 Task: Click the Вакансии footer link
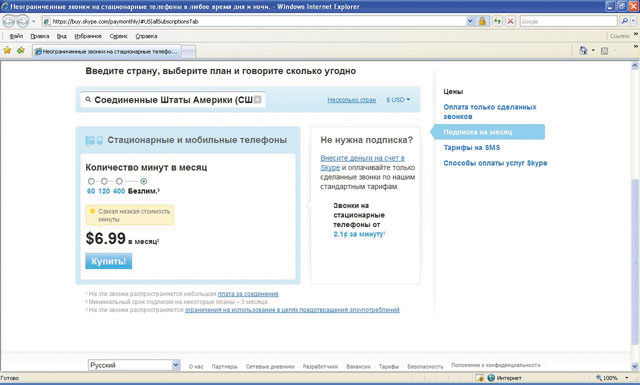[358, 367]
